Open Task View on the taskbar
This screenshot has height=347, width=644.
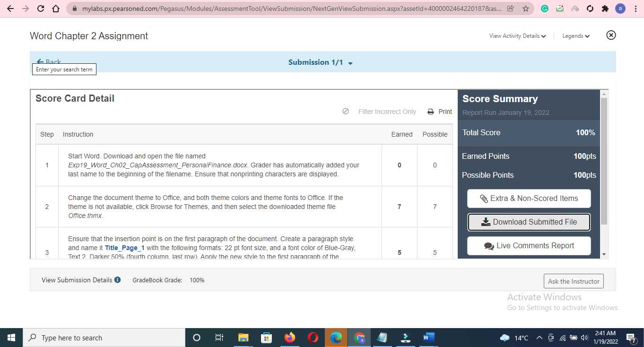(219, 338)
